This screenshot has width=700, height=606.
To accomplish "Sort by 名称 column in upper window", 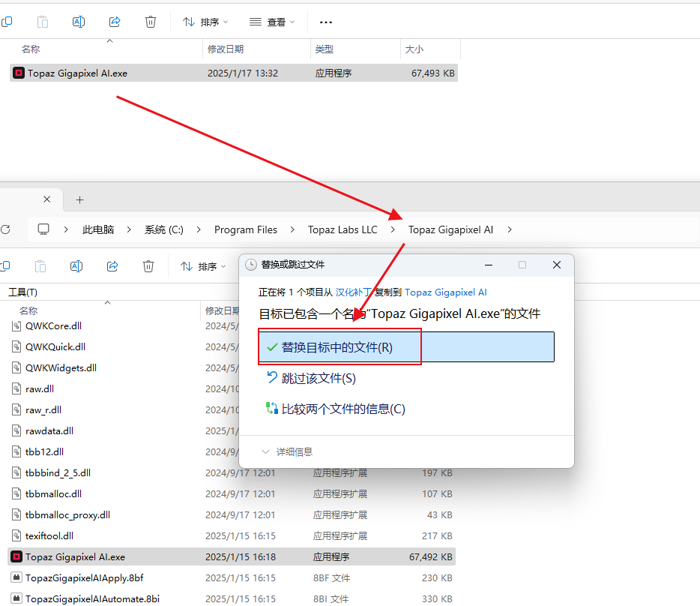I will (x=31, y=49).
